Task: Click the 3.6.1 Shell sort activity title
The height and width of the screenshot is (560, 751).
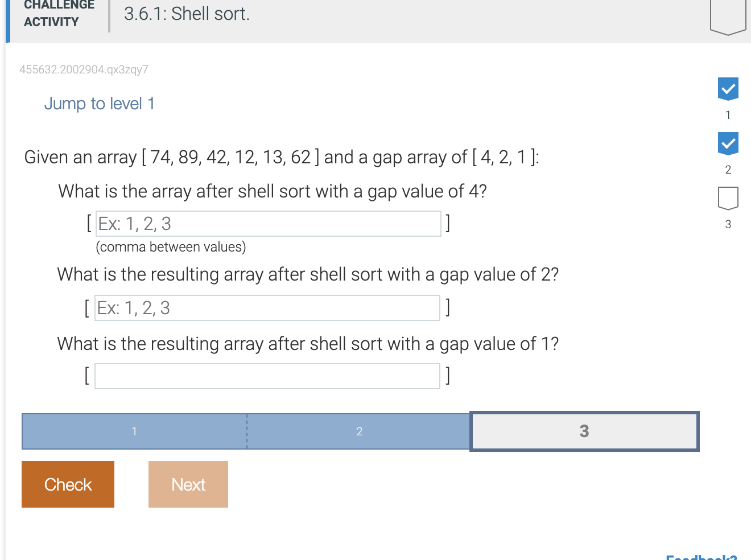Action: point(186,14)
